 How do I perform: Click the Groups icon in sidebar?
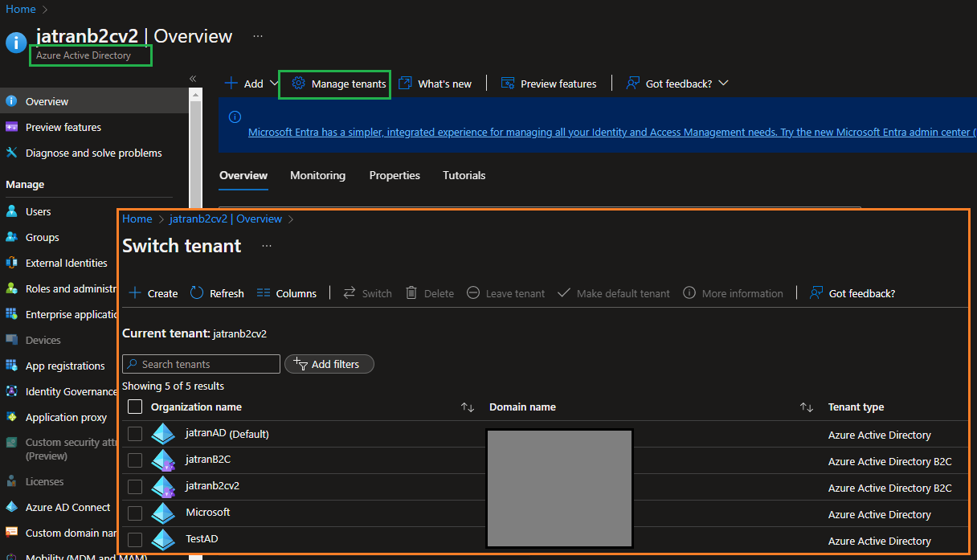click(x=11, y=237)
